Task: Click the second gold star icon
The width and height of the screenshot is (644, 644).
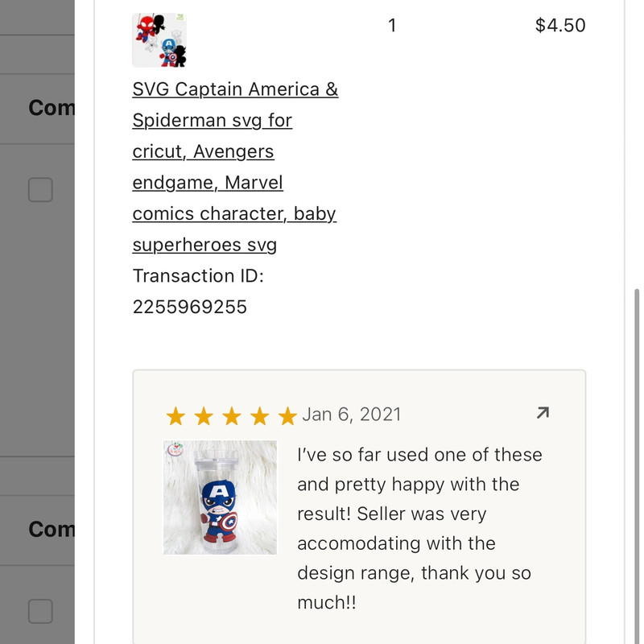Action: pyautogui.click(x=204, y=416)
